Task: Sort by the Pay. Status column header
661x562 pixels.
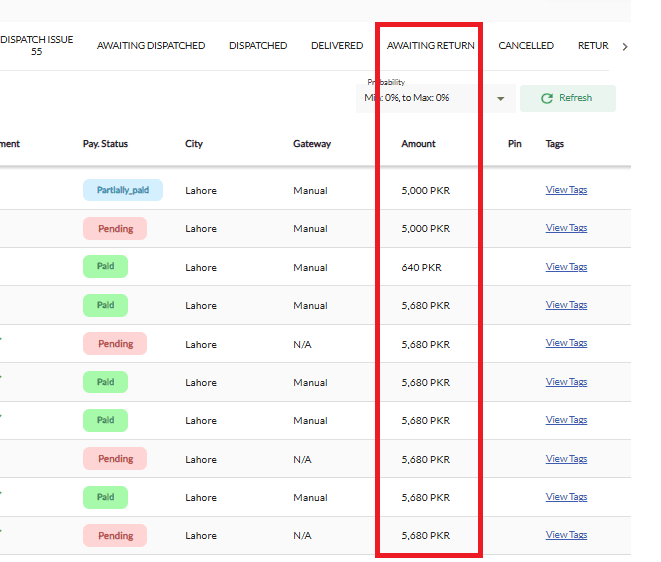Action: click(x=105, y=144)
